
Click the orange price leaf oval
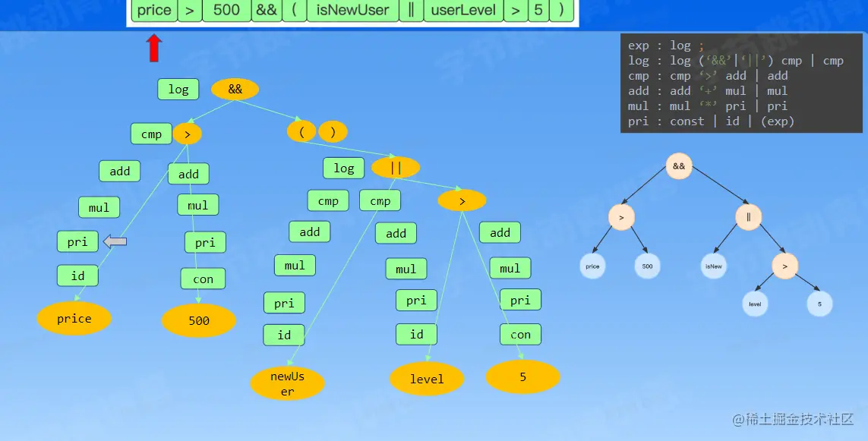74,318
